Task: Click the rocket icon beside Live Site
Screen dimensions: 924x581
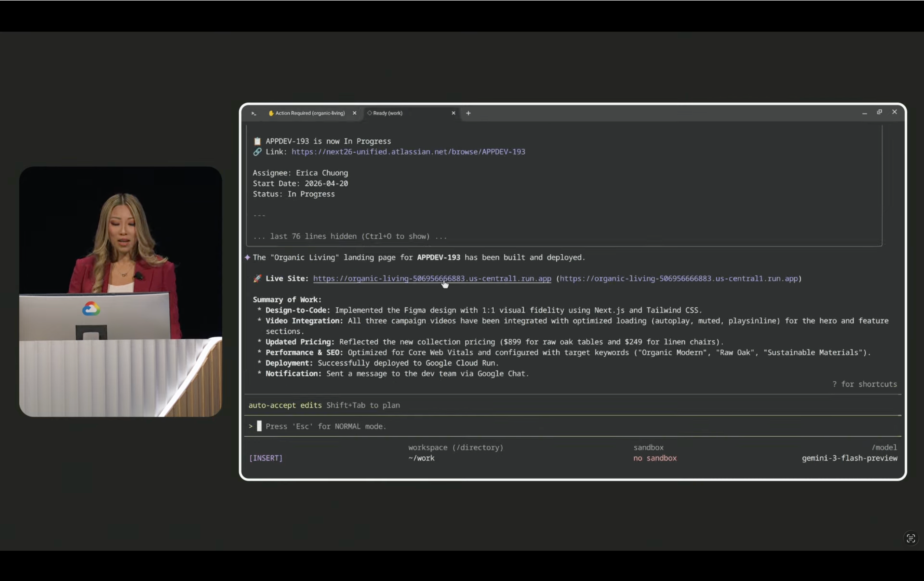Action: 257,279
